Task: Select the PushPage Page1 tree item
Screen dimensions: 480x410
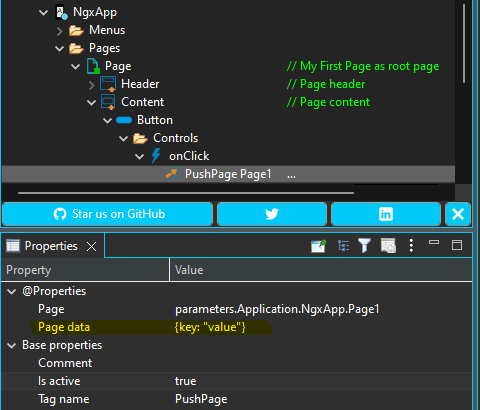Action: 228,174
